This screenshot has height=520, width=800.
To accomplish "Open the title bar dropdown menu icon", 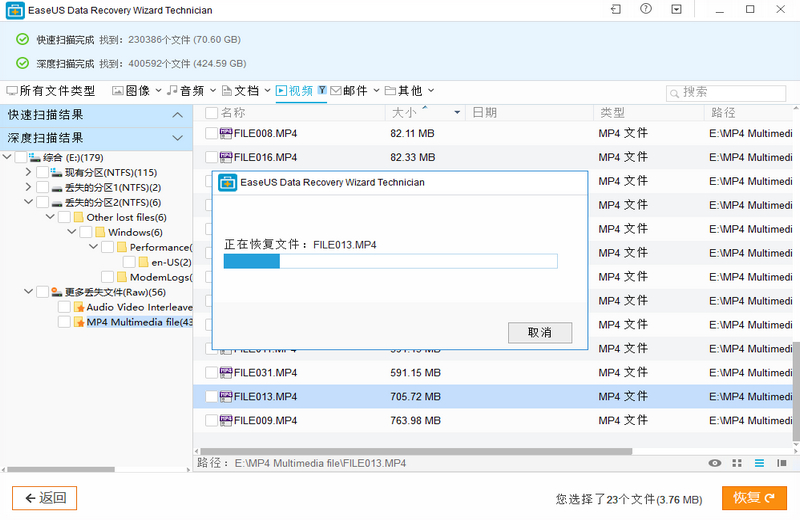I will [676, 9].
